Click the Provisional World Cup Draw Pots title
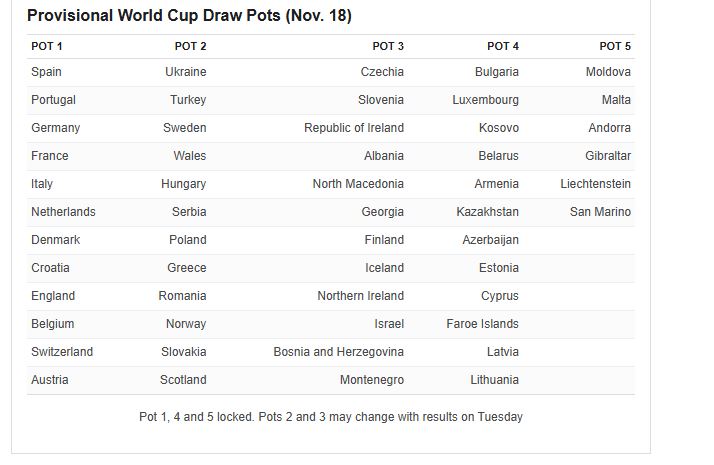Viewport: 714px width, 465px height. (189, 15)
